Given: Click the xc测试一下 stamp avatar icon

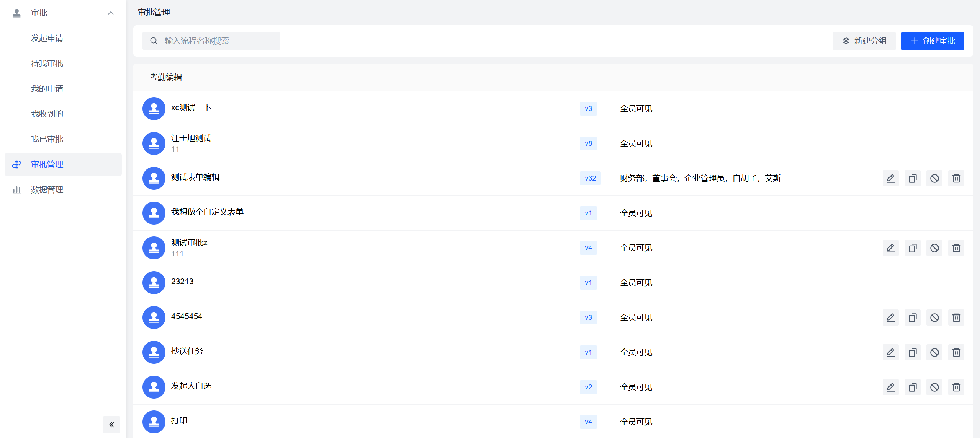Looking at the screenshot, I should coord(154,109).
